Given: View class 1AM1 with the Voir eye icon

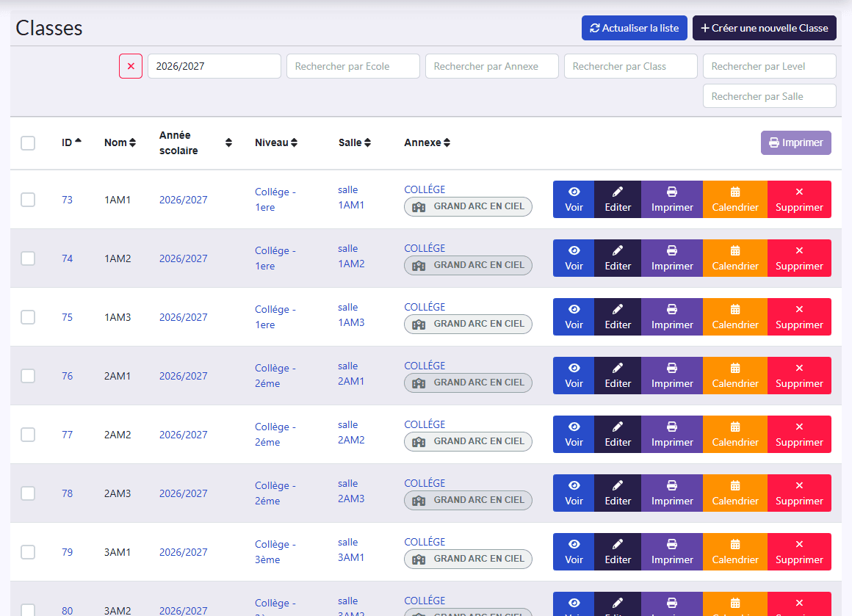Looking at the screenshot, I should pos(574,200).
